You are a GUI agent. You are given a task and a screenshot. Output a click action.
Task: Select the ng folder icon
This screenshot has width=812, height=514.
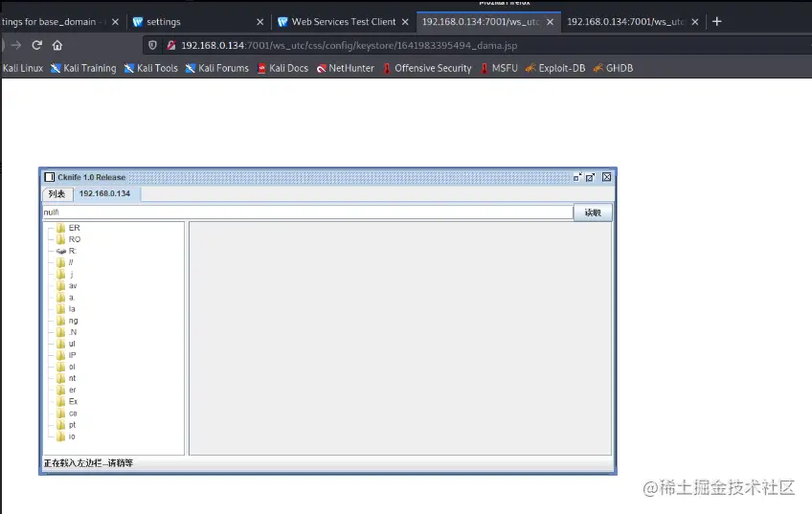coord(60,321)
